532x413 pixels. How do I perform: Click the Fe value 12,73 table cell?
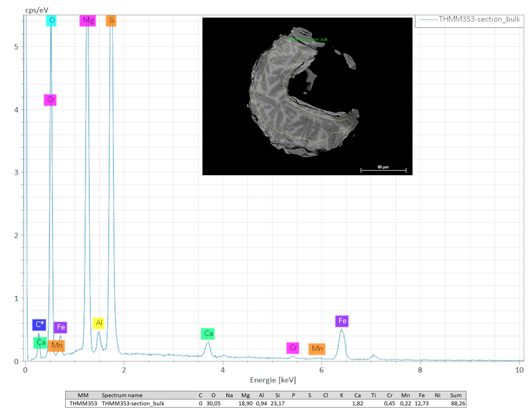tap(421, 403)
